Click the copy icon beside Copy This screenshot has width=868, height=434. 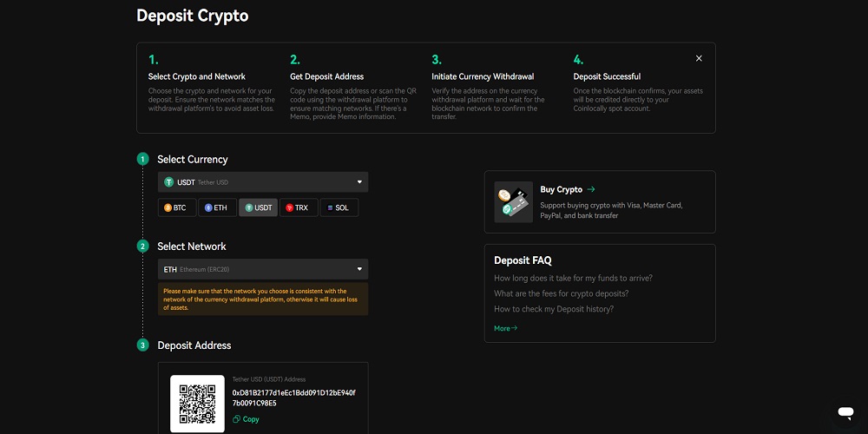(236, 419)
